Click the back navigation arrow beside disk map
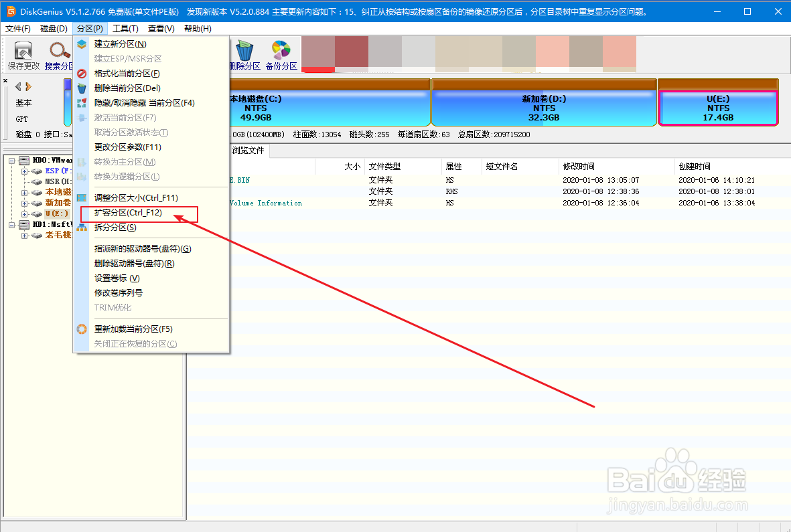This screenshot has height=532, width=791. point(18,86)
